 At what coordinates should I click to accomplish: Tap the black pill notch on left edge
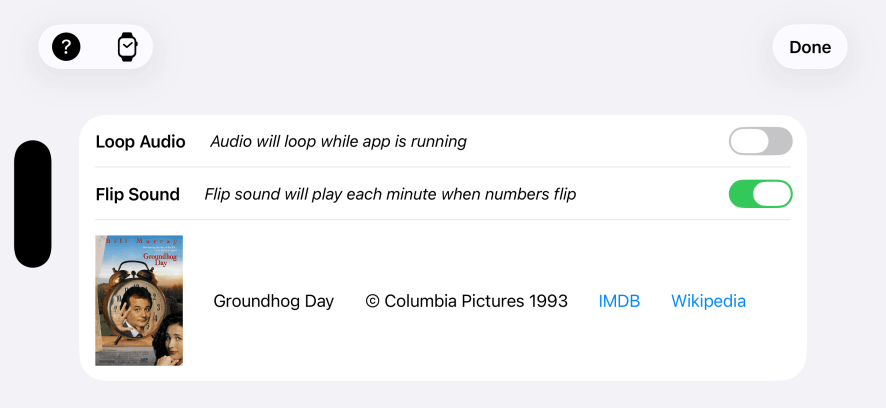33,204
